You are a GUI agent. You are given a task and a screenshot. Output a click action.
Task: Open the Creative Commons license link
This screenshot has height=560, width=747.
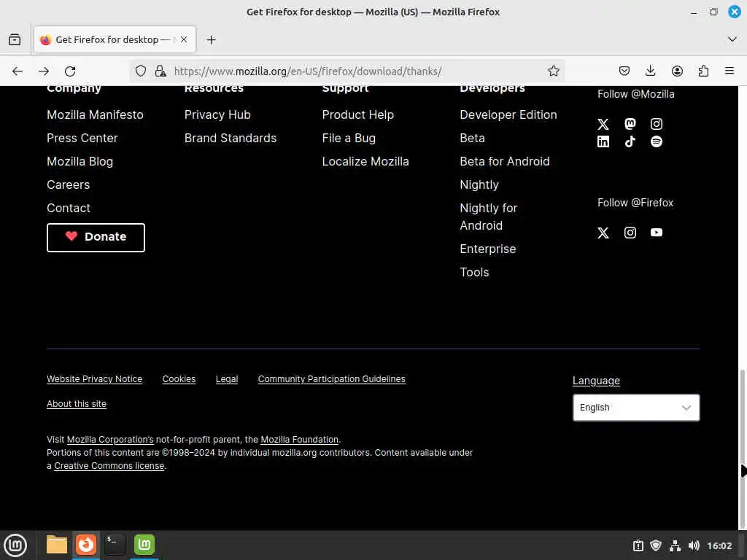[x=109, y=466]
